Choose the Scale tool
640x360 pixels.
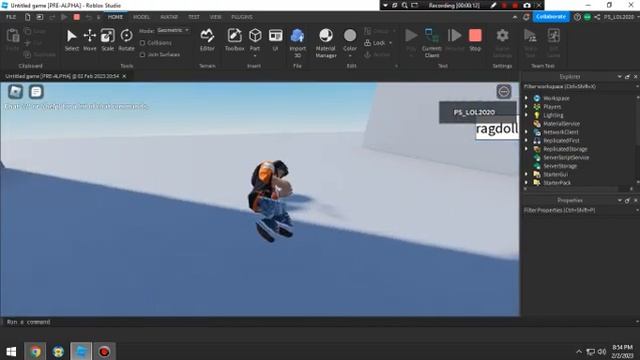pyautogui.click(x=108, y=40)
